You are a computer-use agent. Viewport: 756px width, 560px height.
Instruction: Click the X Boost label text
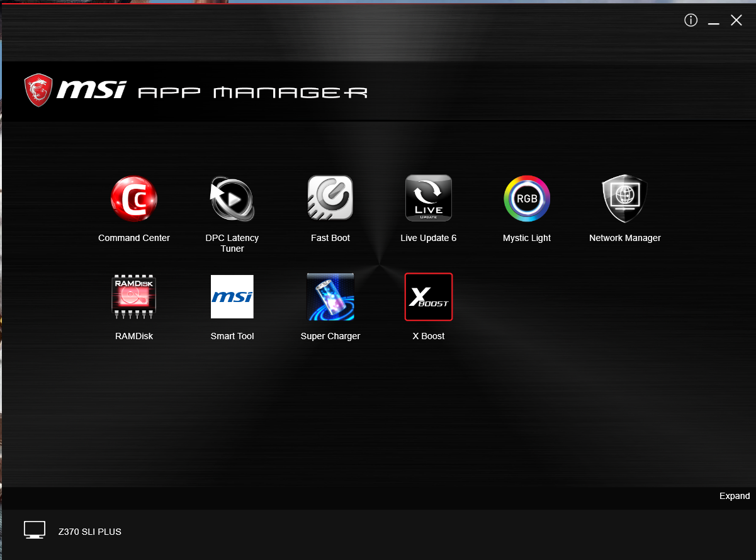click(429, 336)
